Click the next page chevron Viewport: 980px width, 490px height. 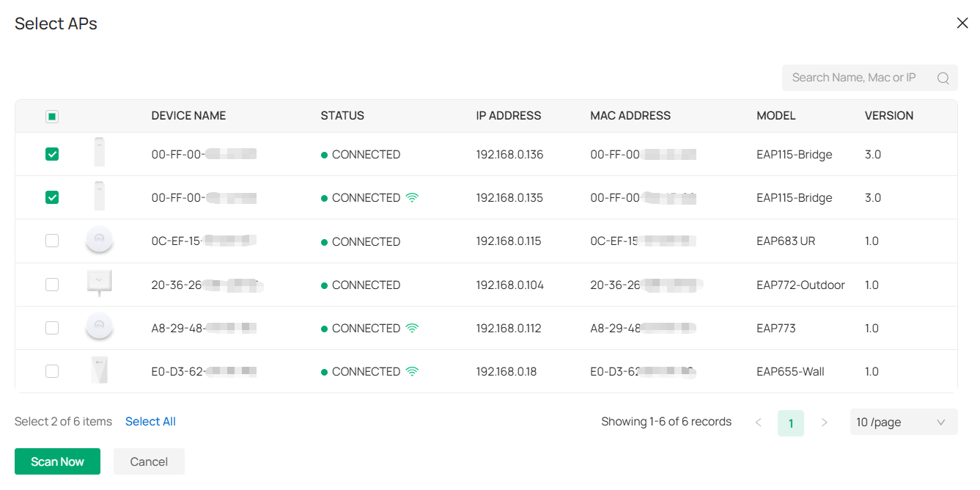click(824, 422)
